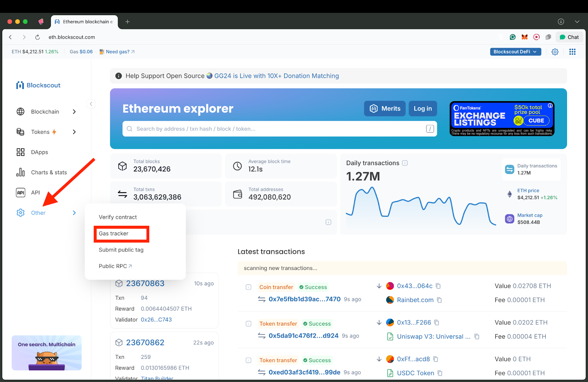588x382 pixels.
Task: Expand the Blockchain sidebar section
Action: [x=74, y=111]
